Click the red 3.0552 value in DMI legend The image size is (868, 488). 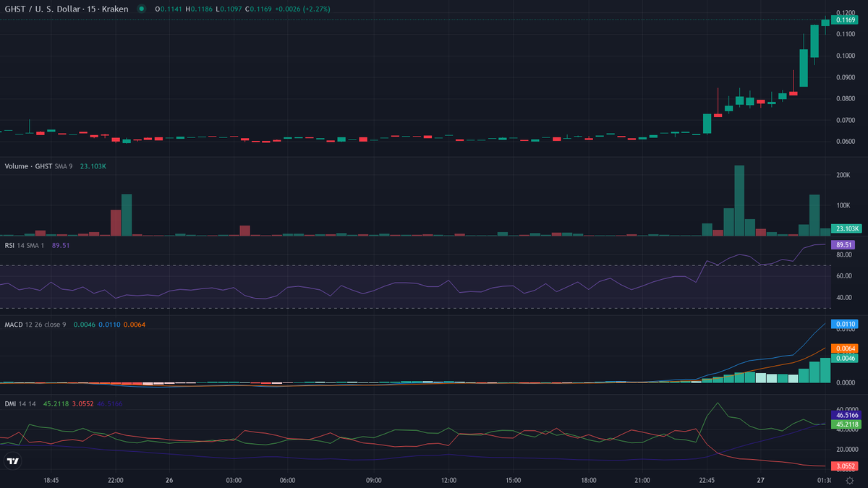click(x=82, y=403)
